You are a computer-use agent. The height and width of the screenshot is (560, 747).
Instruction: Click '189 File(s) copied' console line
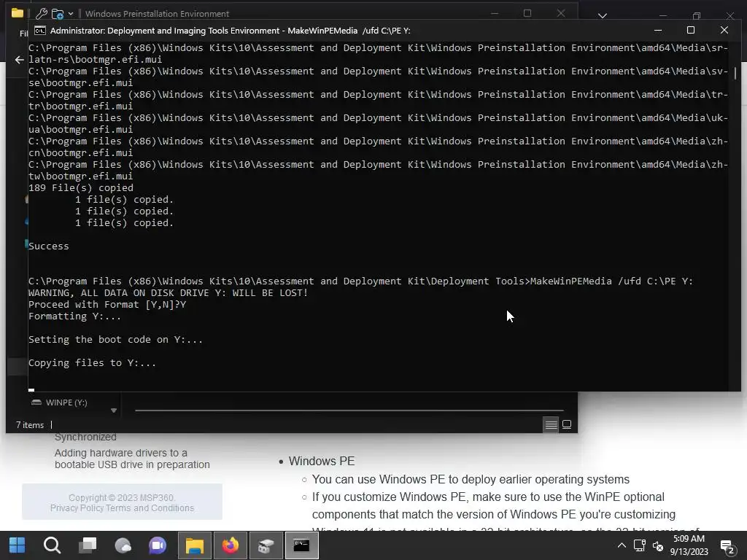tap(81, 187)
